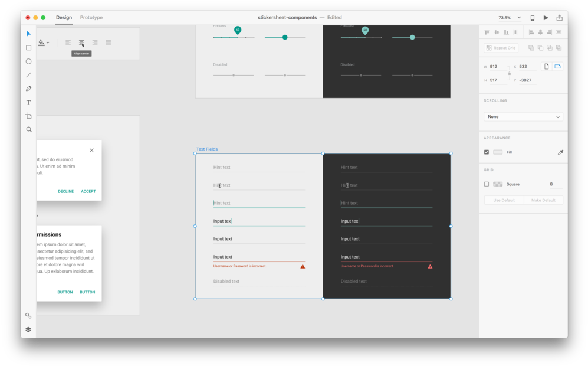Screen dimensions: 588x366
Task: Align selection to vertical middle
Action: click(497, 32)
